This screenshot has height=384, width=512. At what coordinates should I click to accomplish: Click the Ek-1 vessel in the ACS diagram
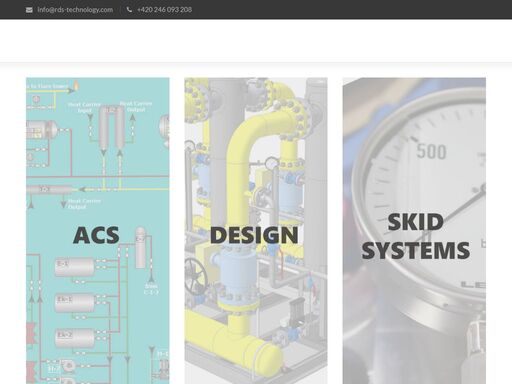coord(74,303)
